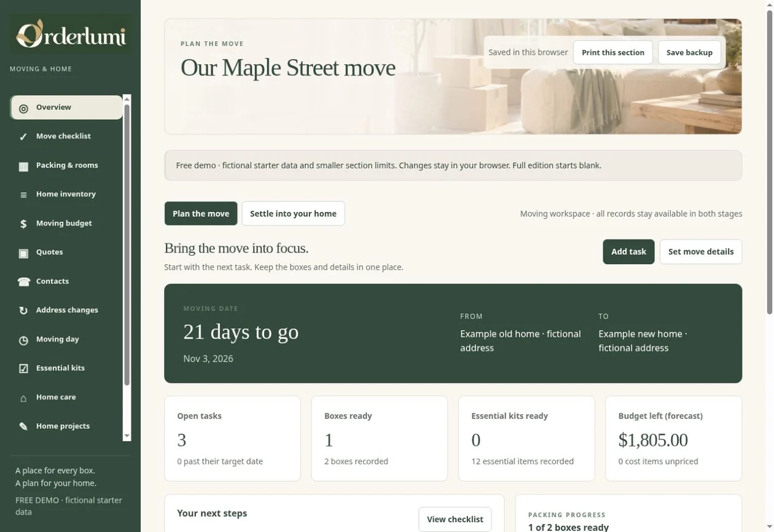Open the Overview section
Screen dimensions: 774x532
(66, 108)
